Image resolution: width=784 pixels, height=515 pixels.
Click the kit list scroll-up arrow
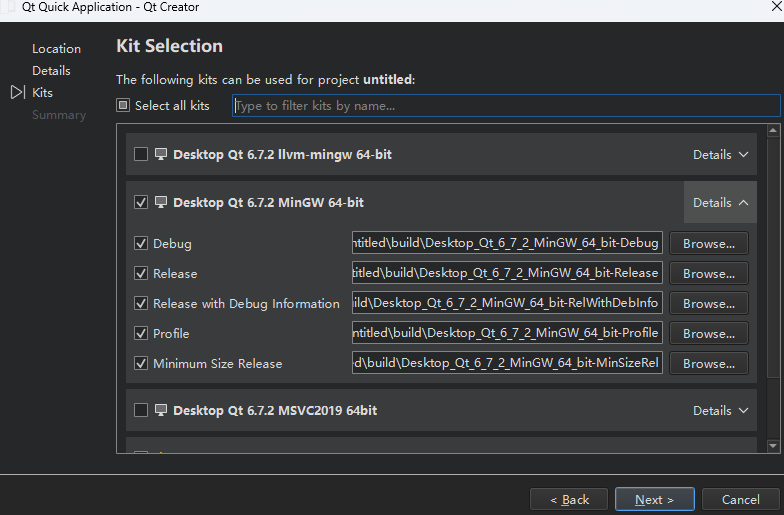click(773, 130)
